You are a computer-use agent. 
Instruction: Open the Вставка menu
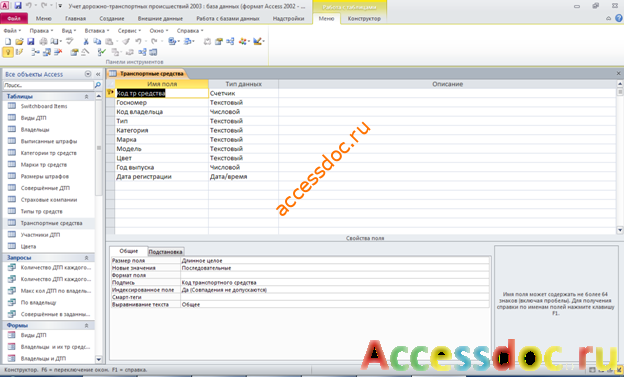click(x=96, y=31)
